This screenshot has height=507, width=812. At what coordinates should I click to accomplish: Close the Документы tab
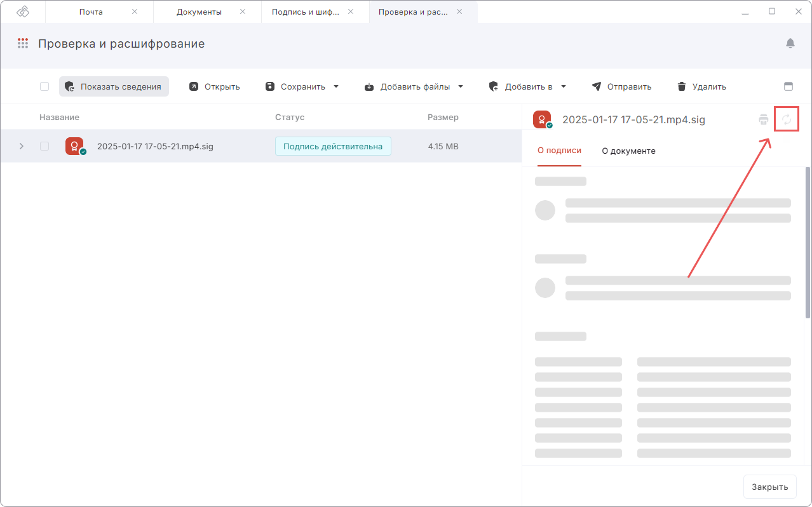pyautogui.click(x=242, y=11)
